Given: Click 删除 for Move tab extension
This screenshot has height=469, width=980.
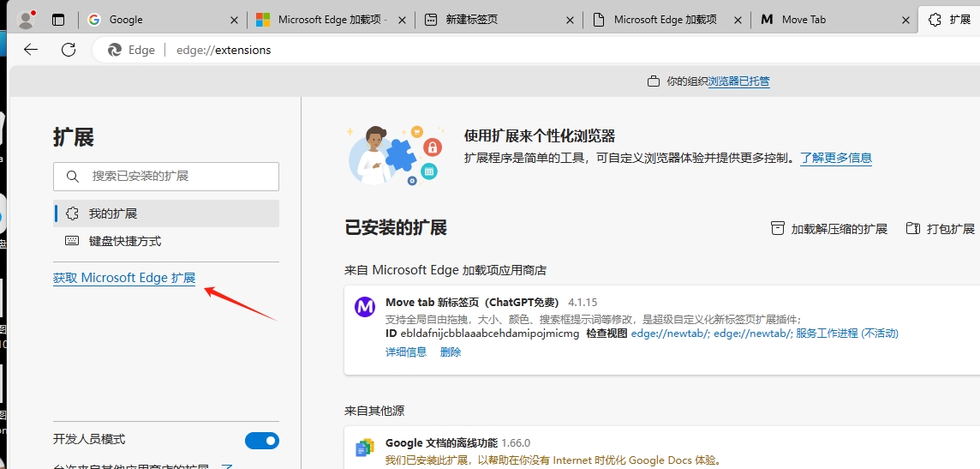Looking at the screenshot, I should click(x=451, y=352).
